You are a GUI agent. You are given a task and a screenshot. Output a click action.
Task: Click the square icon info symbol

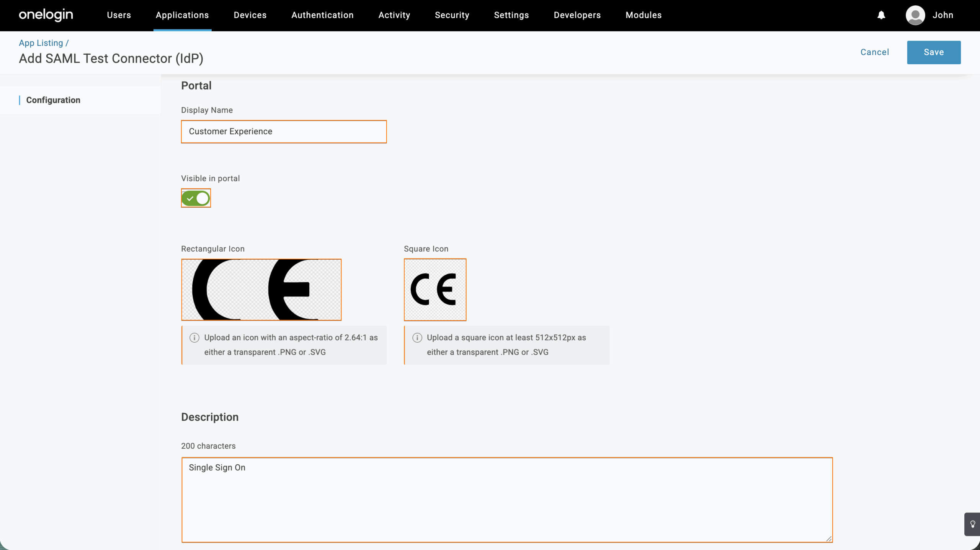pos(417,338)
